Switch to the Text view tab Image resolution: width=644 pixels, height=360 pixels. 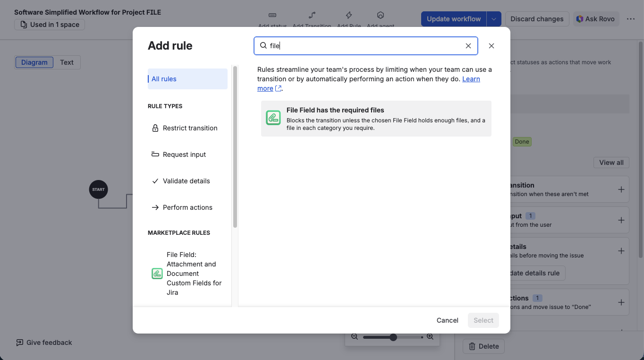point(67,62)
